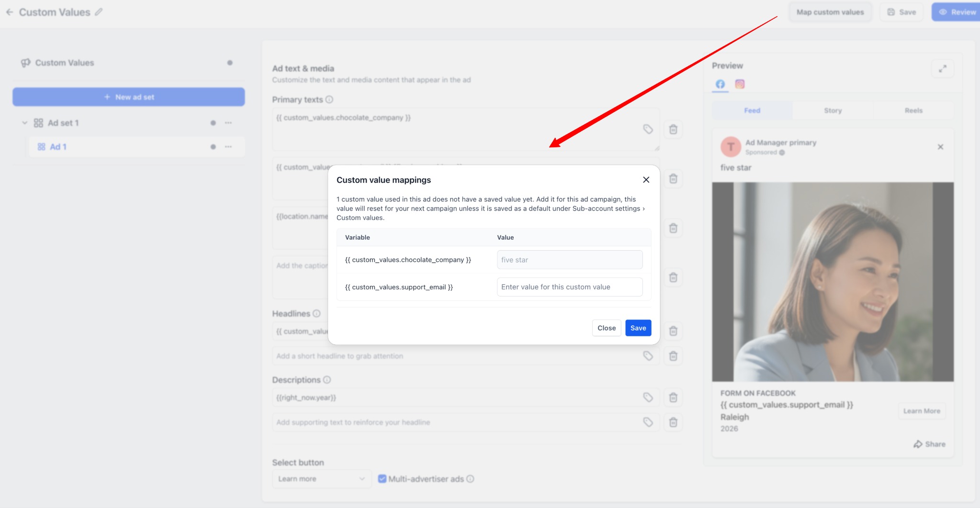Open Ad 1 more options ellipsis
Image resolution: width=980 pixels, height=508 pixels.
coord(228,147)
